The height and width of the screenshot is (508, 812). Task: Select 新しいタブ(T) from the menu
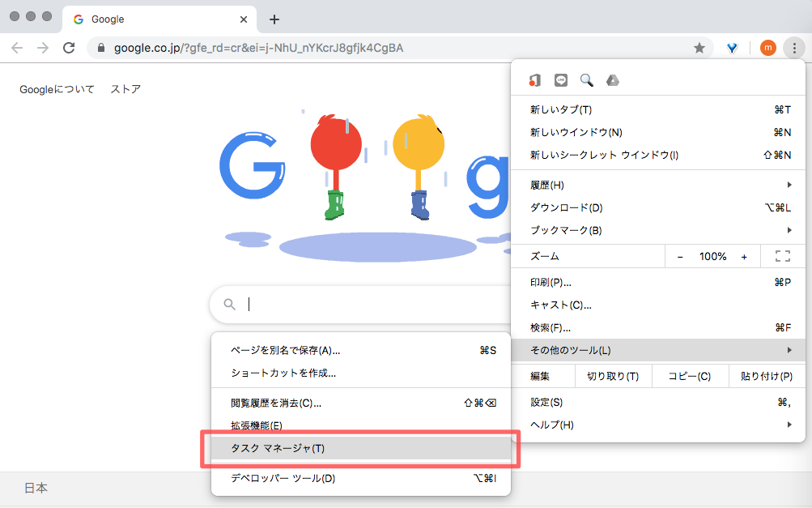pyautogui.click(x=658, y=110)
